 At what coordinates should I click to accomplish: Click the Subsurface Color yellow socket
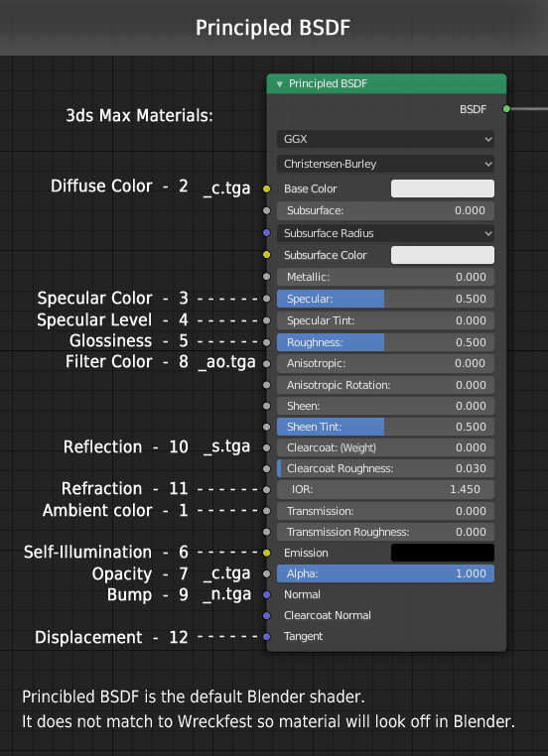267,255
